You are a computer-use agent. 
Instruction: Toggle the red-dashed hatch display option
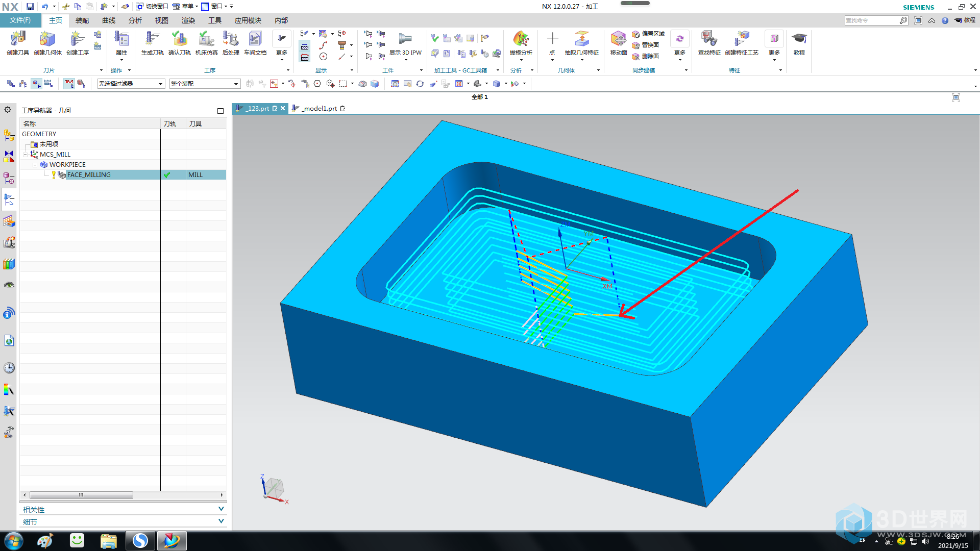coord(305,58)
